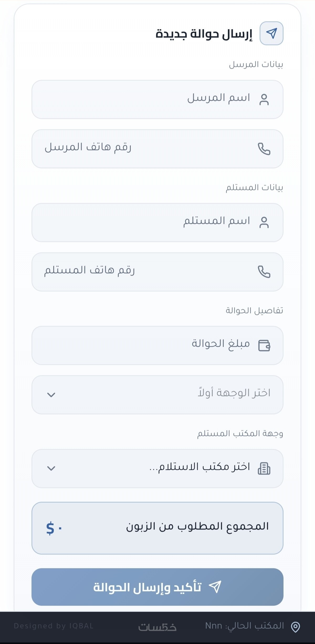Click the person icon in receiver name field
This screenshot has height=644, width=315.
(x=264, y=223)
